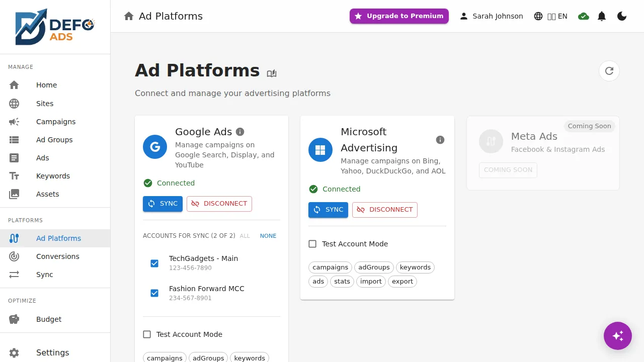The width and height of the screenshot is (644, 362).
Task: Click the Microsoft ads chip
Action: tap(318, 282)
